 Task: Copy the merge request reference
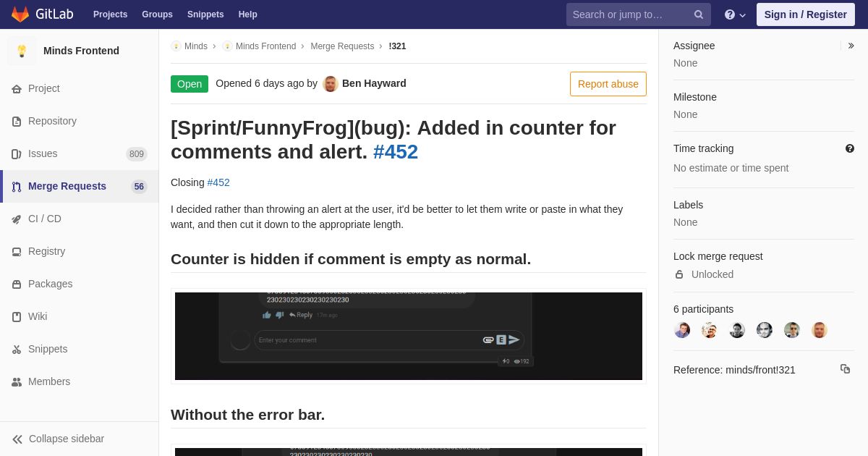[845, 369]
